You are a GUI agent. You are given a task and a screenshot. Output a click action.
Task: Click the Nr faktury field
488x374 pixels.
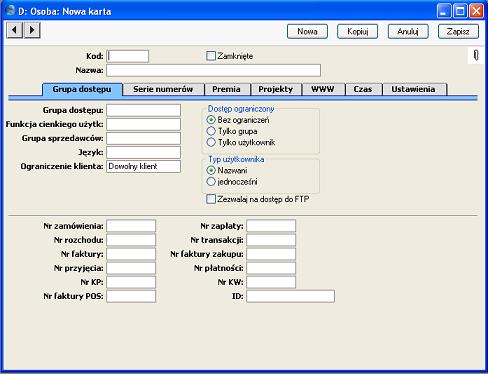(131, 254)
